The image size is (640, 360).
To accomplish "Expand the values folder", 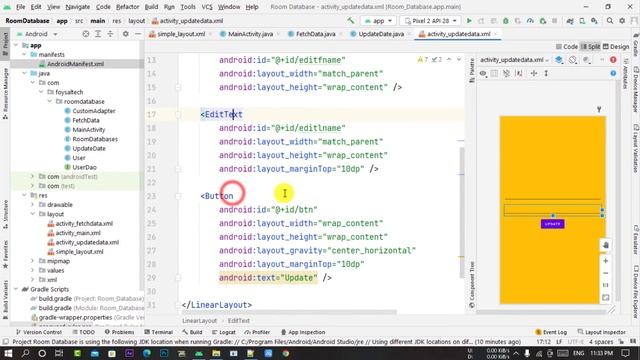I will [x=33, y=270].
